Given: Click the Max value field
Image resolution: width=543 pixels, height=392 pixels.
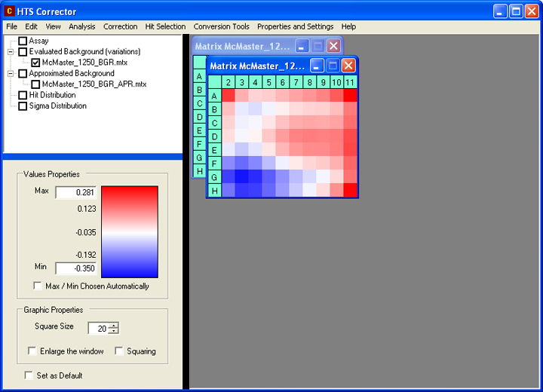Looking at the screenshot, I should 76,192.
